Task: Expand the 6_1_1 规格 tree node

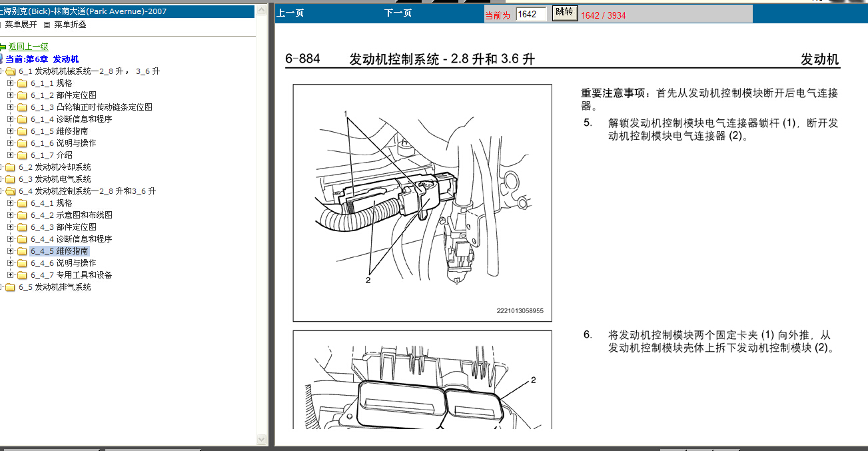Action: (x=10, y=83)
